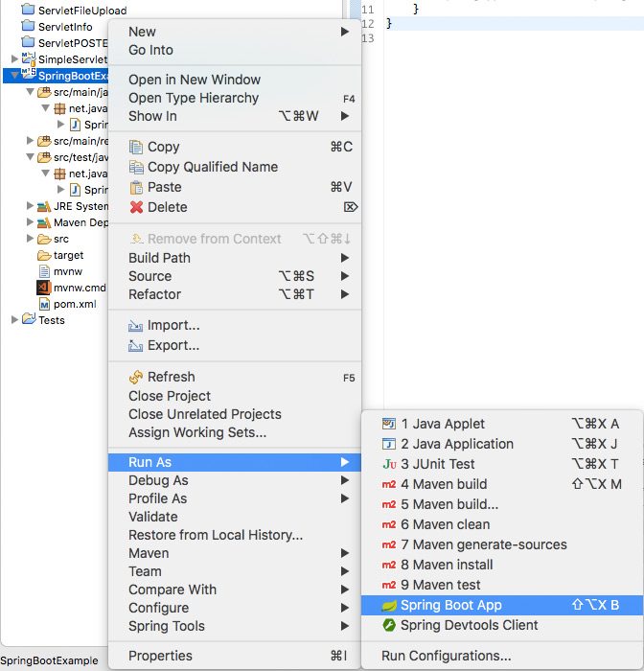Open the Spring Tools submenu
The width and height of the screenshot is (644, 671).
coord(235,626)
